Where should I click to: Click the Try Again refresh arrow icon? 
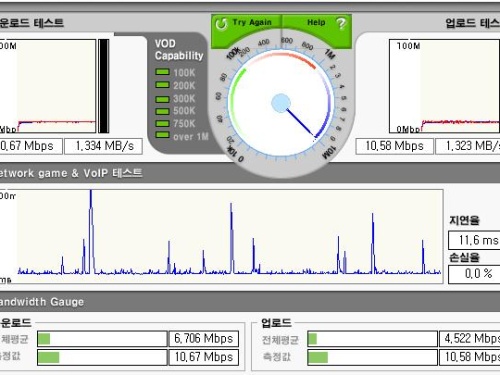point(221,24)
